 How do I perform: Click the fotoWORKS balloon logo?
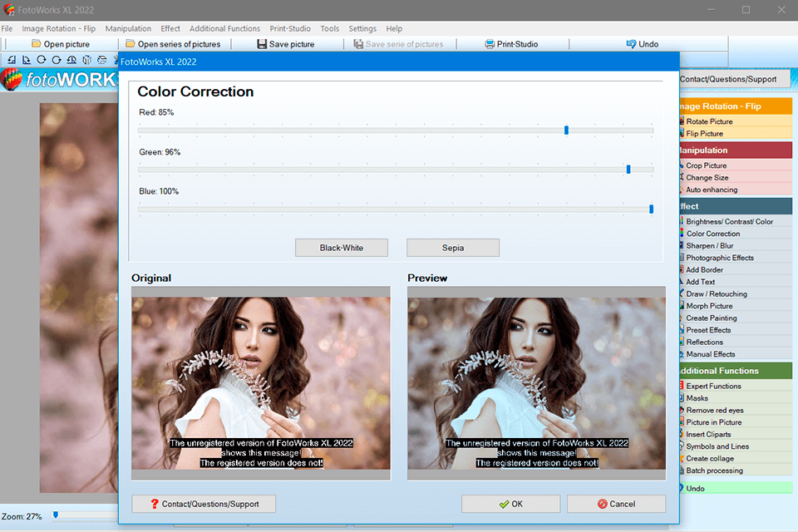(11, 80)
